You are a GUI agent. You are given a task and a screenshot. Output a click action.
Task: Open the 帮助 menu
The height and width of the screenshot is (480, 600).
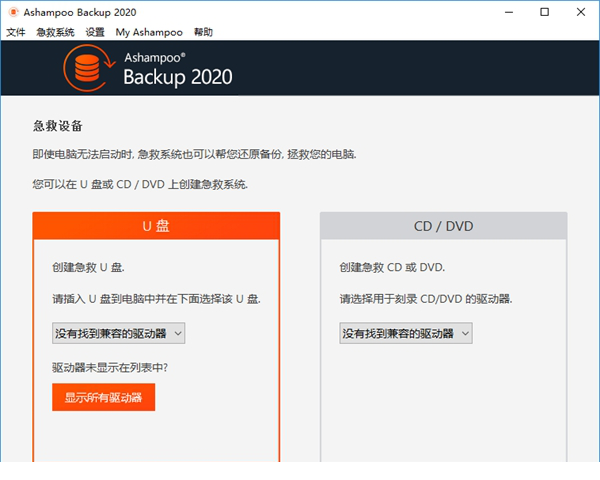203,32
